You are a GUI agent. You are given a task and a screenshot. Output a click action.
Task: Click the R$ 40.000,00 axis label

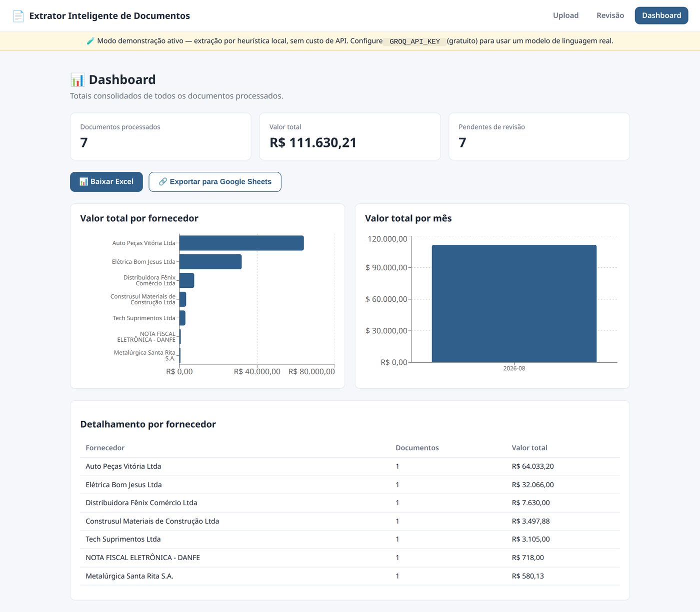pos(257,372)
